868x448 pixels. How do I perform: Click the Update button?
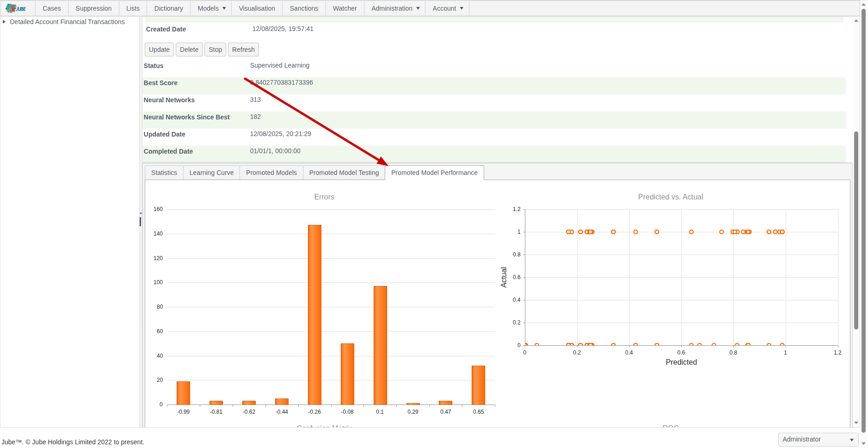pos(159,50)
